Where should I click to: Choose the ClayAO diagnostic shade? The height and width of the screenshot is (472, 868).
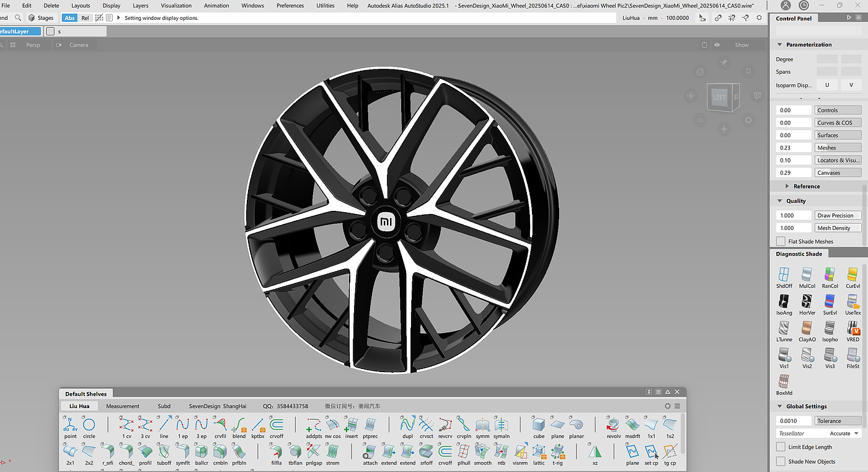[807, 329]
